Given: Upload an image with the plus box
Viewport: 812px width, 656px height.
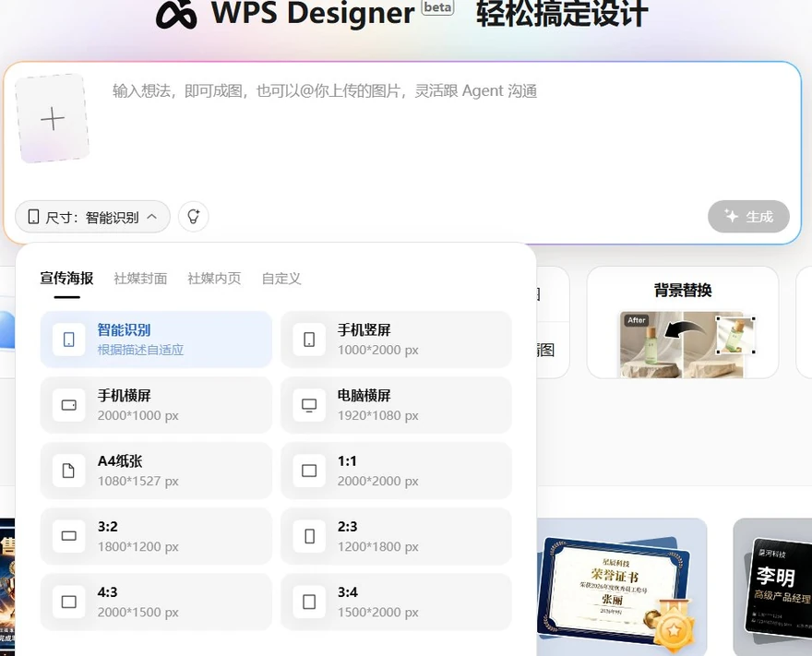Looking at the screenshot, I should click(x=53, y=119).
